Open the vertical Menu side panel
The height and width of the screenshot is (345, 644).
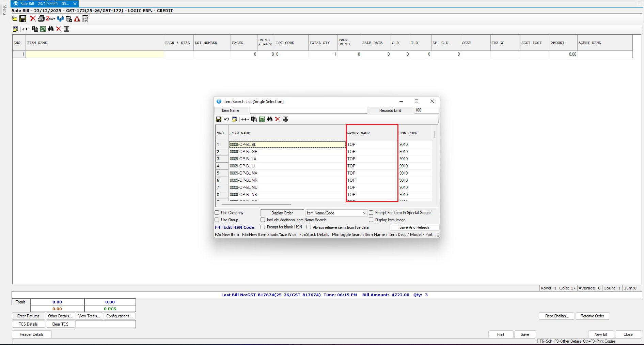[x=4, y=10]
